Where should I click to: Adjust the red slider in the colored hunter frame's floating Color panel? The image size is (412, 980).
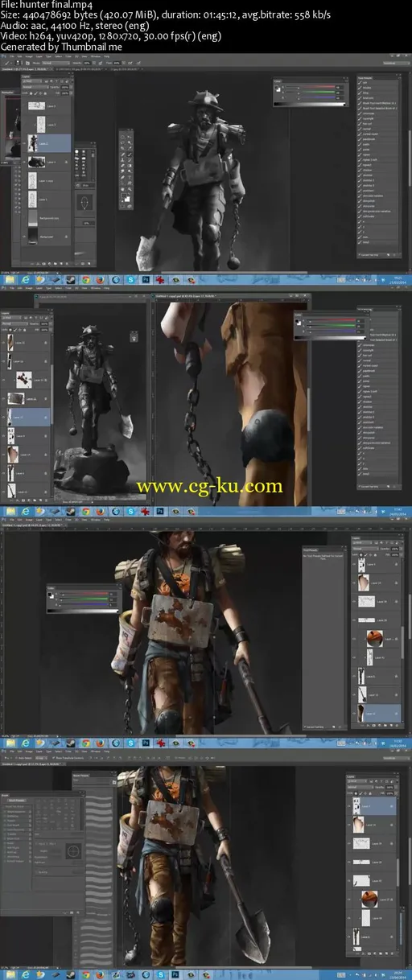click(83, 594)
